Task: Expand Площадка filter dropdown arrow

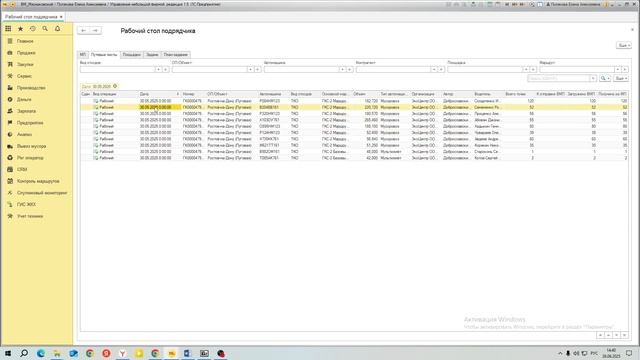Action: [x=526, y=69]
